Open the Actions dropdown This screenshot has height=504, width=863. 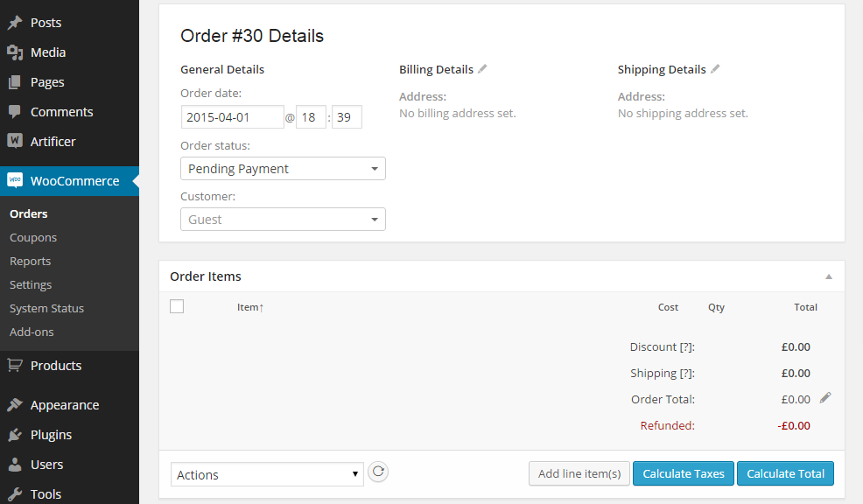[x=267, y=474]
